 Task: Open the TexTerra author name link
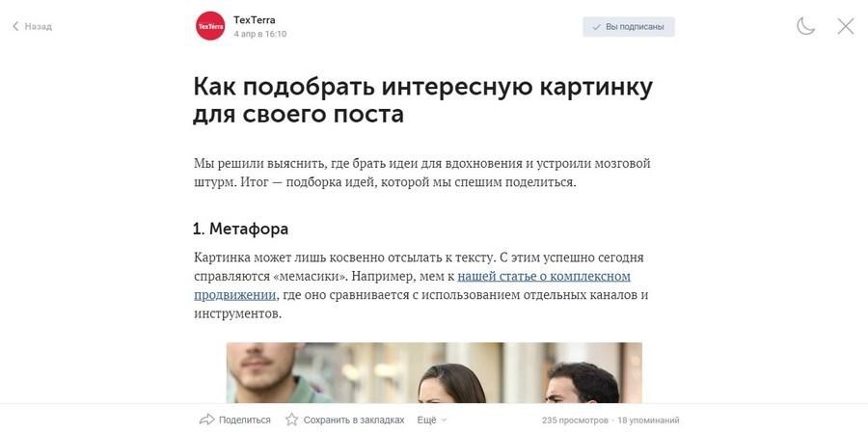(x=254, y=20)
